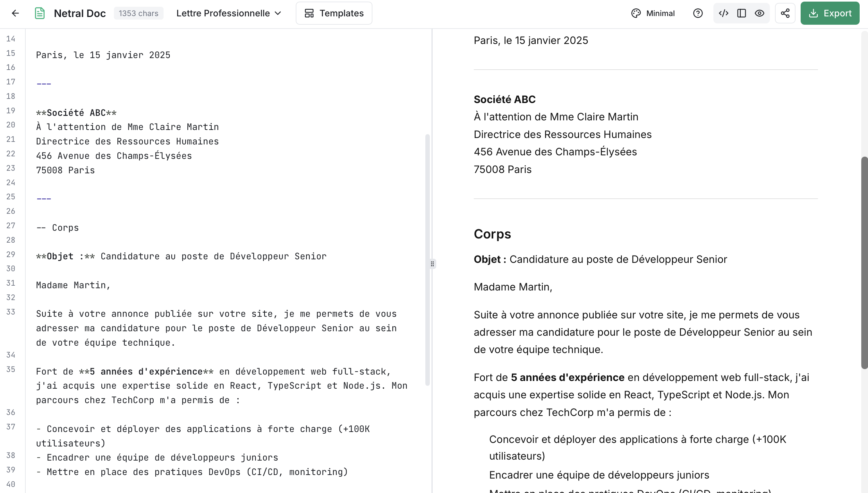Grab the pane divider handle between editor and preview
The image size is (868, 493).
[432, 264]
